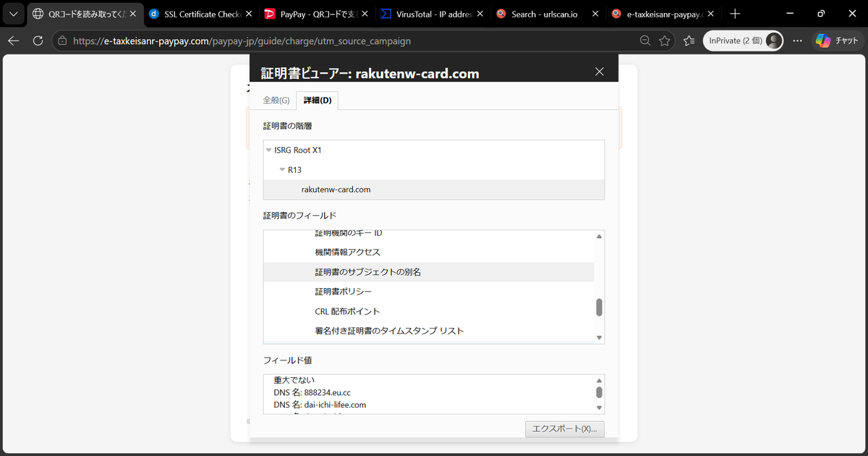
Task: Open the InPrivate profile button
Action: click(744, 41)
